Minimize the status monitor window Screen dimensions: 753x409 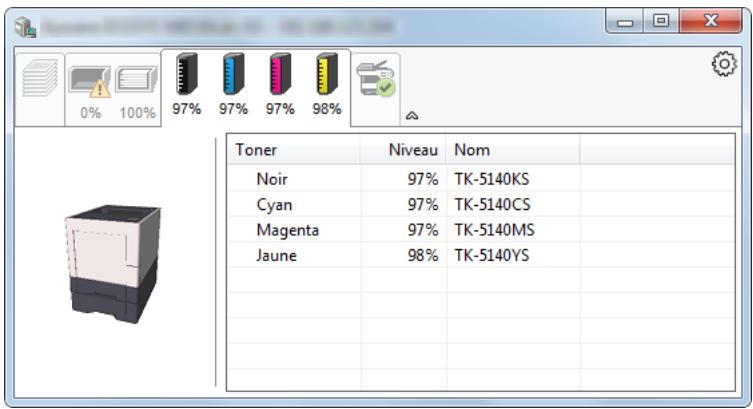tap(624, 22)
